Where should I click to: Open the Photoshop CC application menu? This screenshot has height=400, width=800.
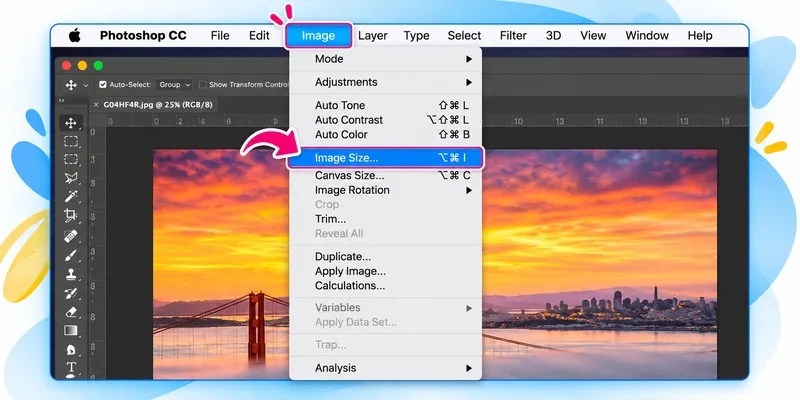143,36
